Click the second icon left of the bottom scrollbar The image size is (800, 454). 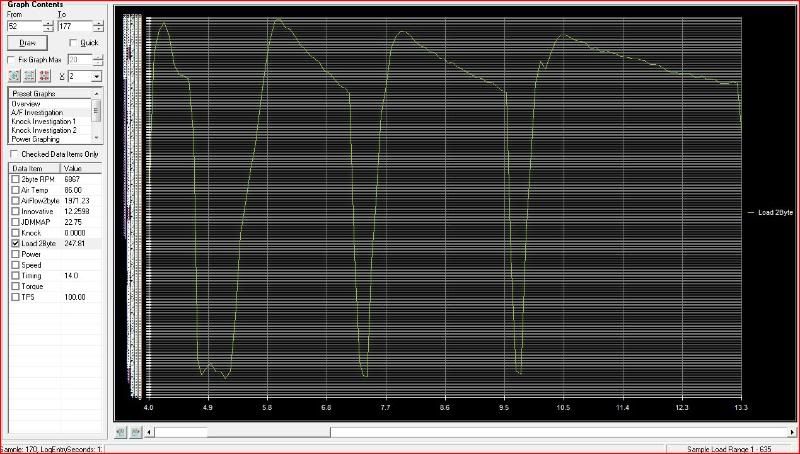point(135,432)
